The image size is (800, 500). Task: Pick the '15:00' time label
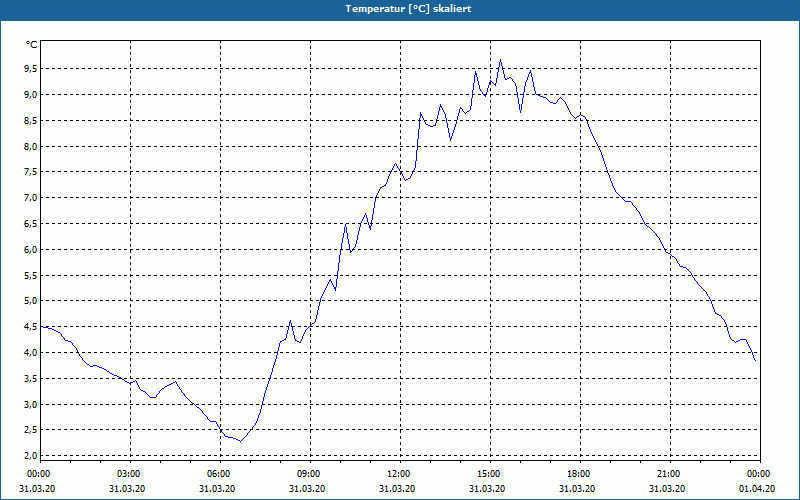(x=489, y=474)
